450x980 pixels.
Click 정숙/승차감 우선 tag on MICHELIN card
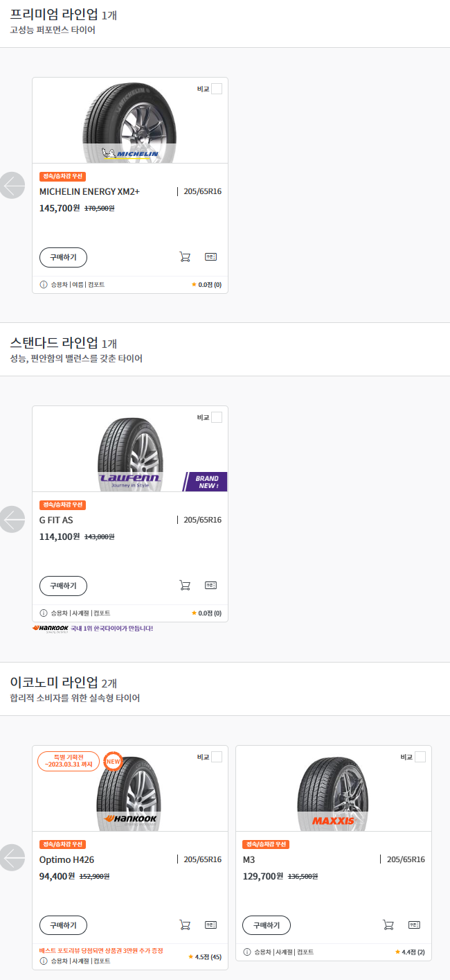click(x=62, y=176)
